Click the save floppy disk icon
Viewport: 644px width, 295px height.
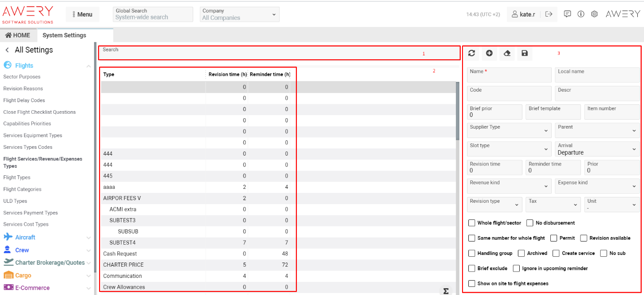coord(524,54)
